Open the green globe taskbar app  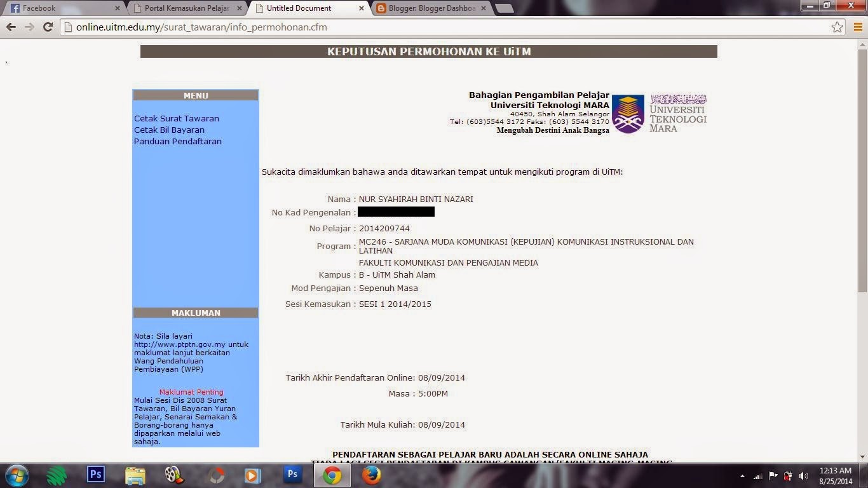[57, 475]
